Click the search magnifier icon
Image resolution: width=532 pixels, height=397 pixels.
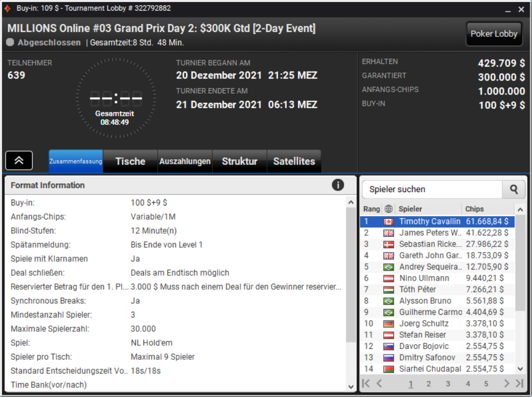pyautogui.click(x=514, y=189)
